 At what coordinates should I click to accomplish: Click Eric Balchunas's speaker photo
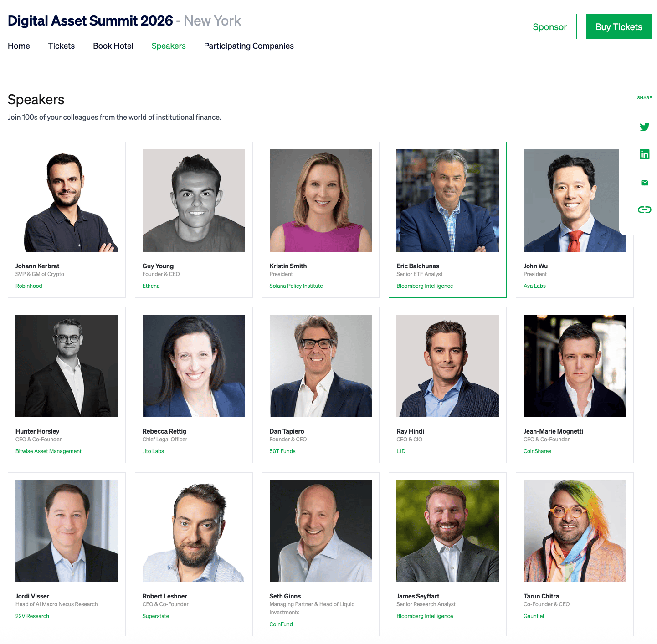(x=447, y=200)
